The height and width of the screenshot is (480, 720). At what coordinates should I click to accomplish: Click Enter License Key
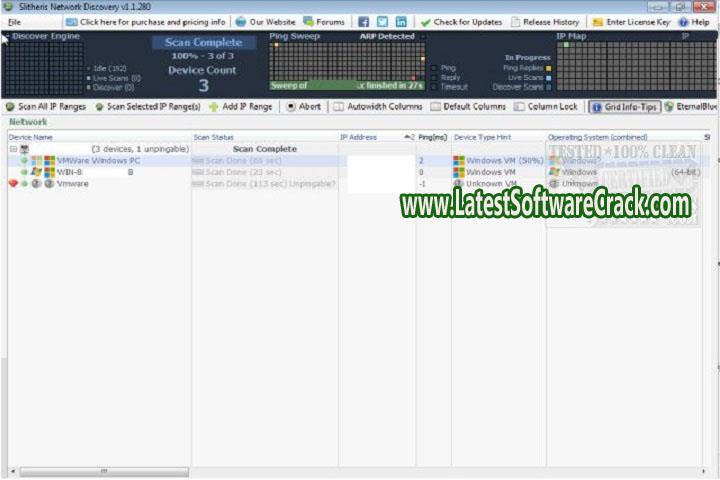tap(631, 22)
